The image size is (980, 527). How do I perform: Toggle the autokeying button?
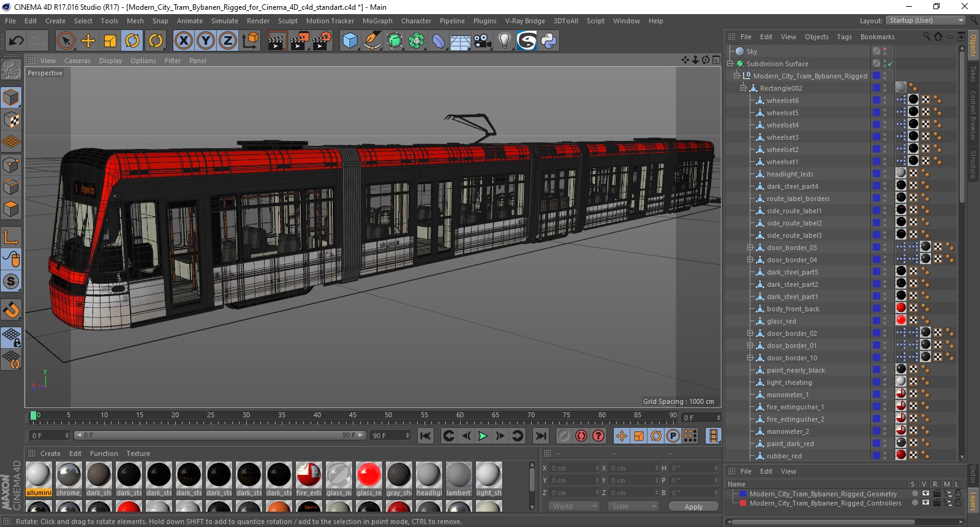(x=581, y=436)
